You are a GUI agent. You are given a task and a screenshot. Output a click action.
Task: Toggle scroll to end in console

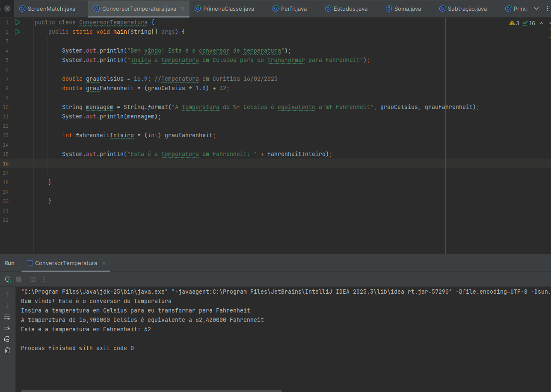(7, 328)
